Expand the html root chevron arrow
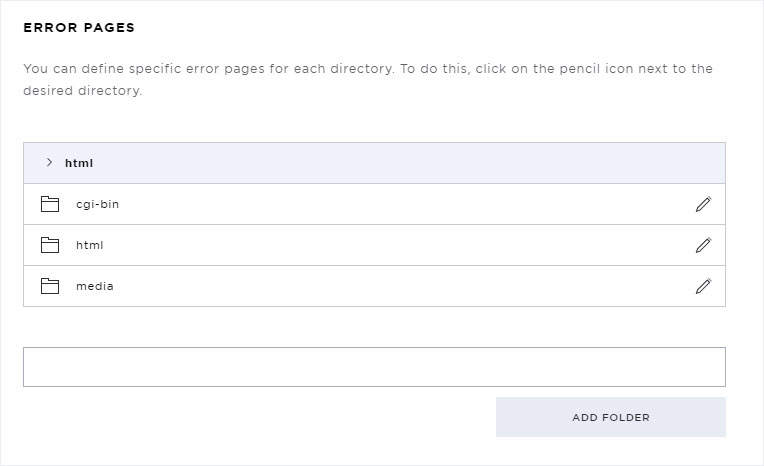 (x=49, y=162)
